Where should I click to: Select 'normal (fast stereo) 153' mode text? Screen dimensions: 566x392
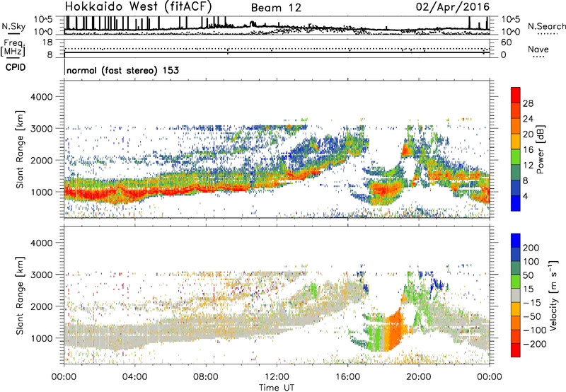[122, 70]
